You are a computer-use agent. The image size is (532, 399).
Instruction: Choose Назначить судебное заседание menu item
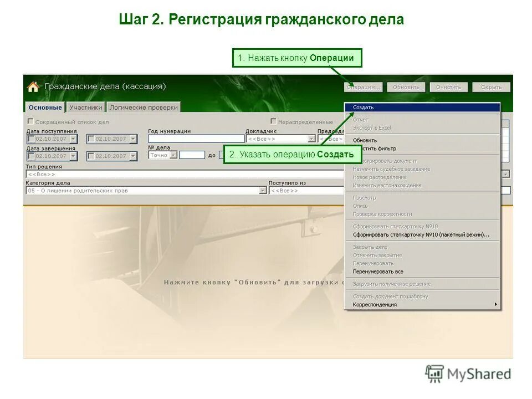[422, 169]
